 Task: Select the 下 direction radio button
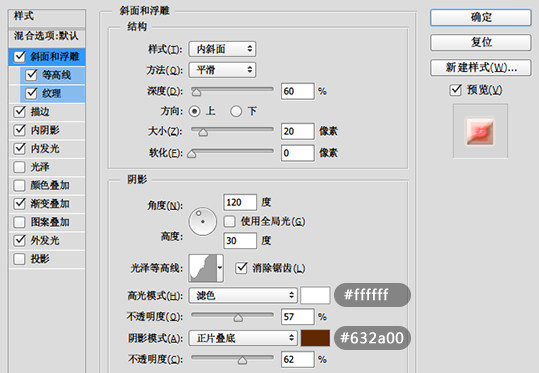236,111
